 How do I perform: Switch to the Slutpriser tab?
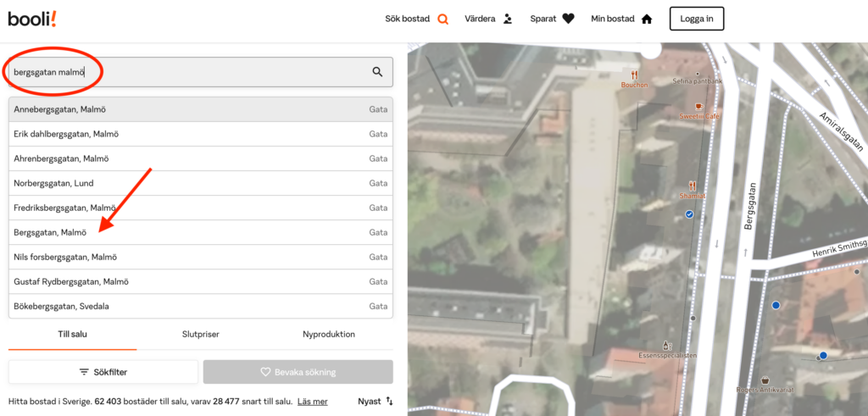click(201, 335)
